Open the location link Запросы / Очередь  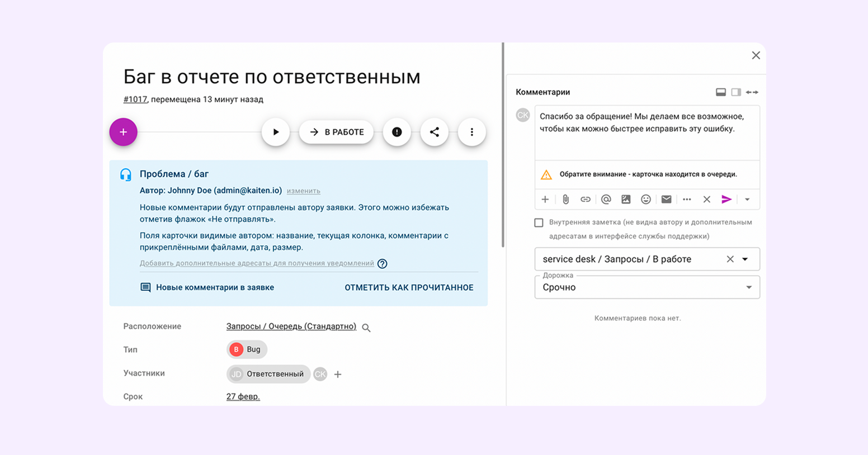(291, 326)
